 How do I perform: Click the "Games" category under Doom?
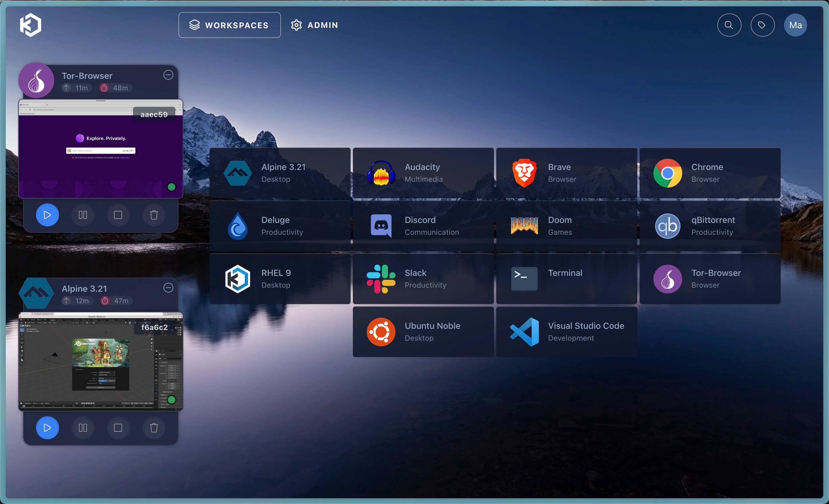point(560,232)
